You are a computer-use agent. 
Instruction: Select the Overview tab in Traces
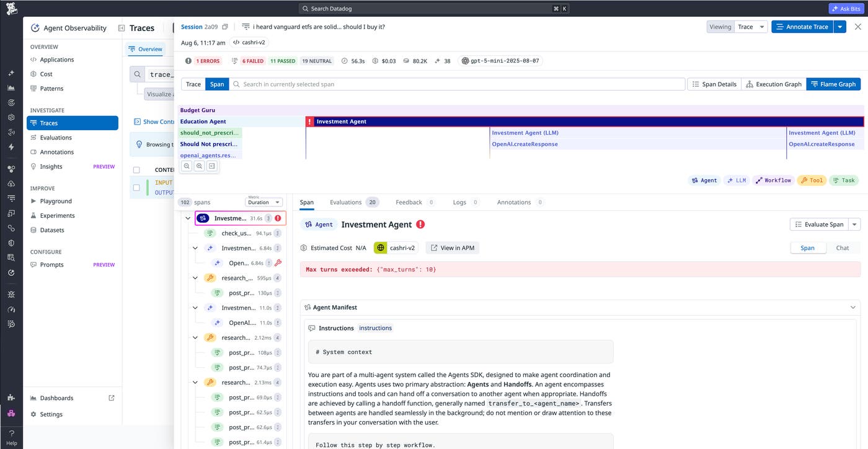click(x=146, y=49)
